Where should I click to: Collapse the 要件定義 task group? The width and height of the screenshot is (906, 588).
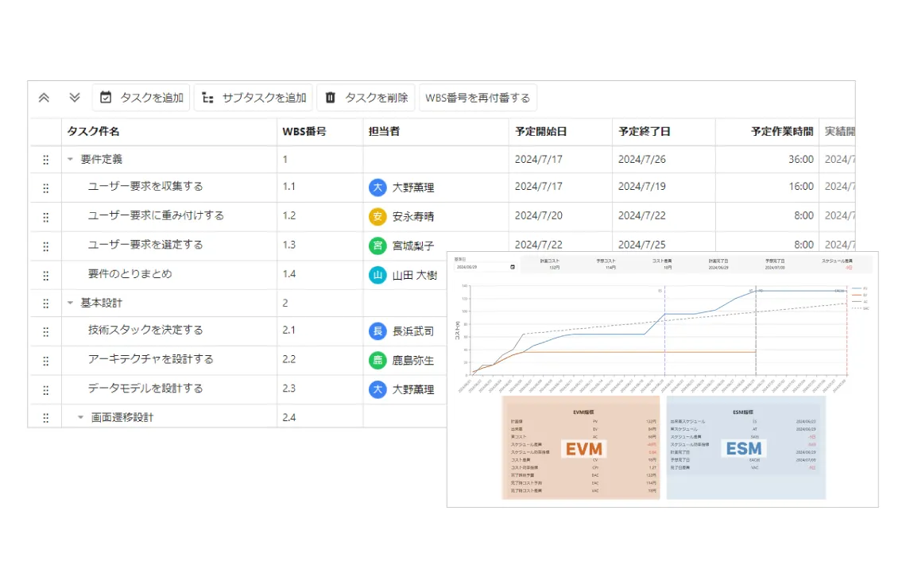click(71, 160)
